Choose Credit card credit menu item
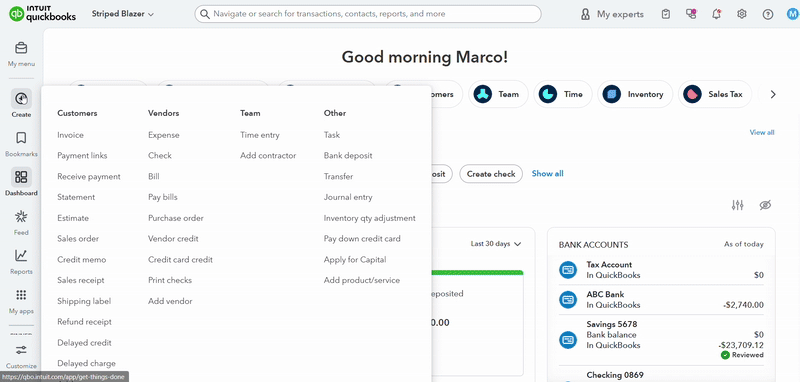 click(180, 260)
